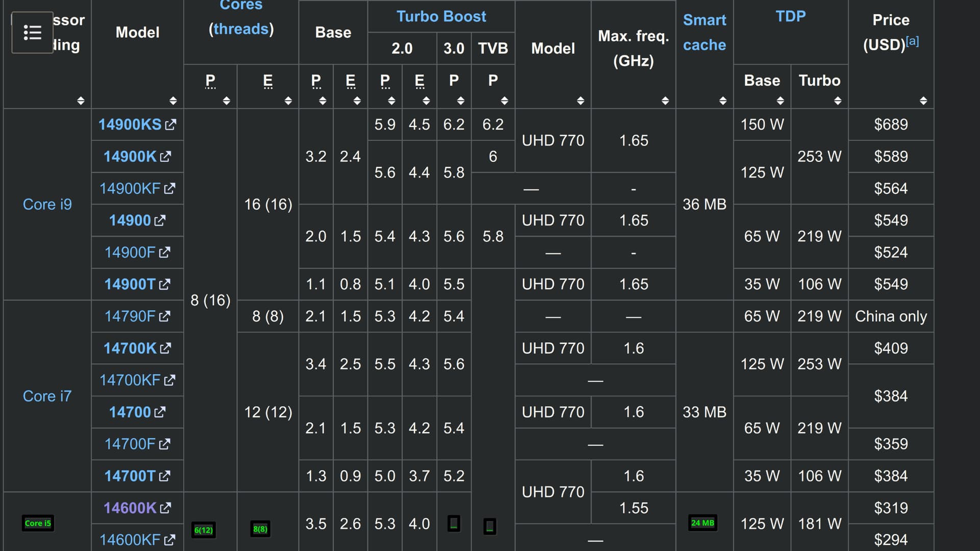980x551 pixels.
Task: Sort table by Smart cache column
Action: pyautogui.click(x=722, y=101)
